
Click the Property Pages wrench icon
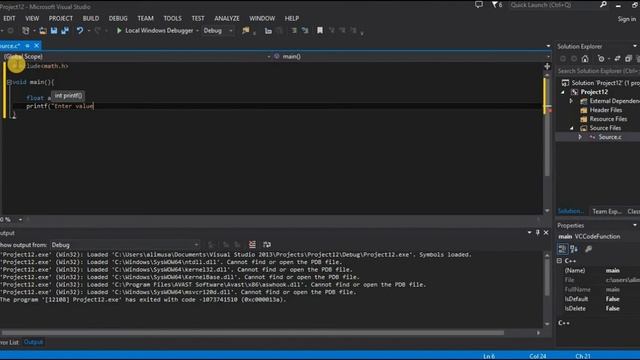pos(589,249)
